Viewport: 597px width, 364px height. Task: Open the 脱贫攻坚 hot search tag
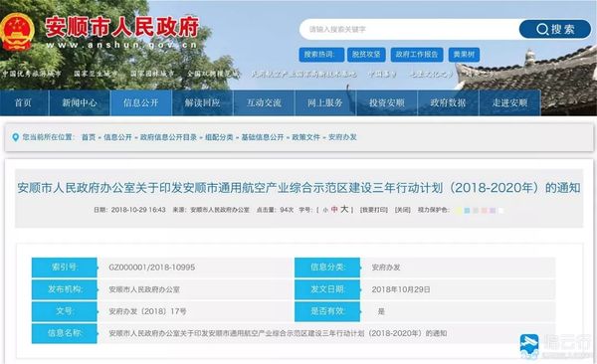(366, 55)
